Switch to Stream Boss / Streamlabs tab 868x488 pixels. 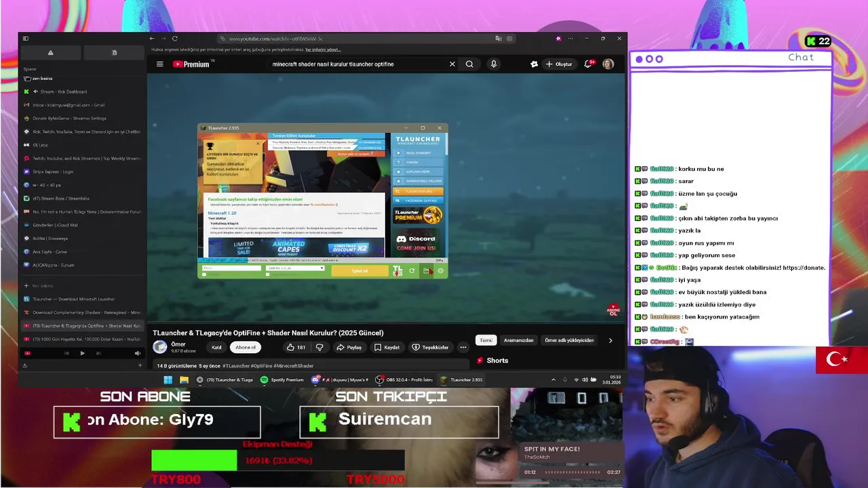click(x=81, y=199)
